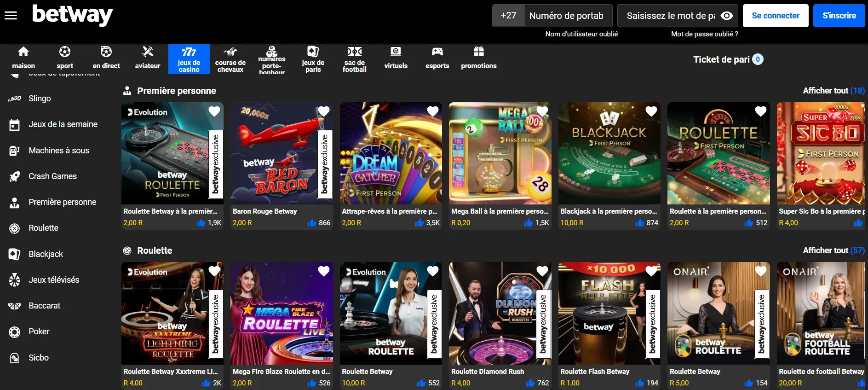The width and height of the screenshot is (868, 390).
Task: Favorite Baron Rouge Betway heart icon
Action: click(324, 111)
